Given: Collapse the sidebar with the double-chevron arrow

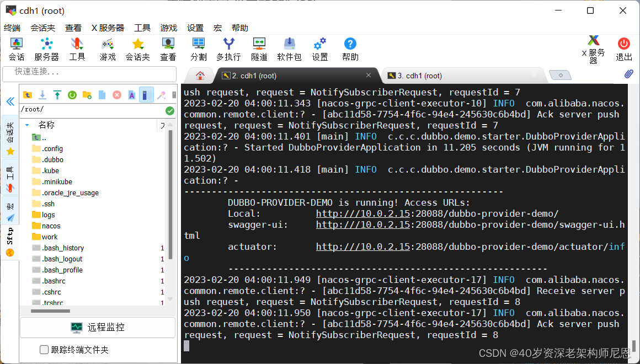Looking at the screenshot, I should click(x=10, y=101).
